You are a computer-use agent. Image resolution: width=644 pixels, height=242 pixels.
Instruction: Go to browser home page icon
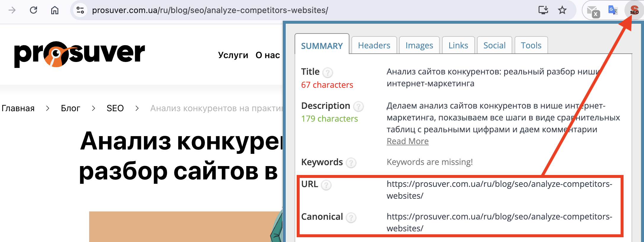pos(55,10)
